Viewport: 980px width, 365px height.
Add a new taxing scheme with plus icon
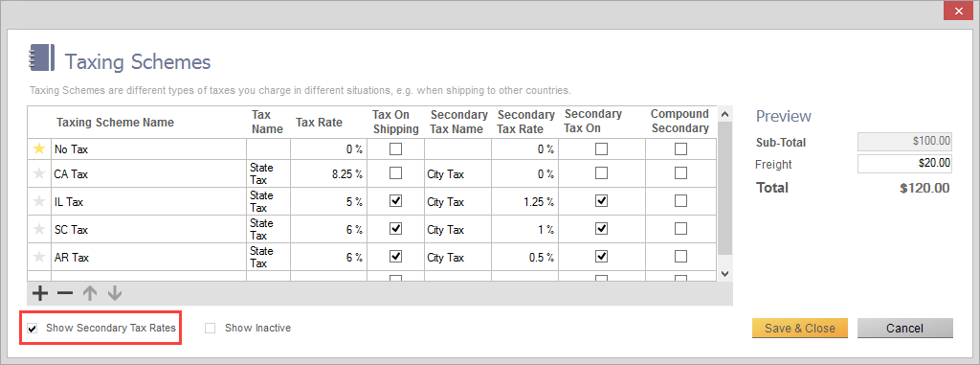coord(39,292)
